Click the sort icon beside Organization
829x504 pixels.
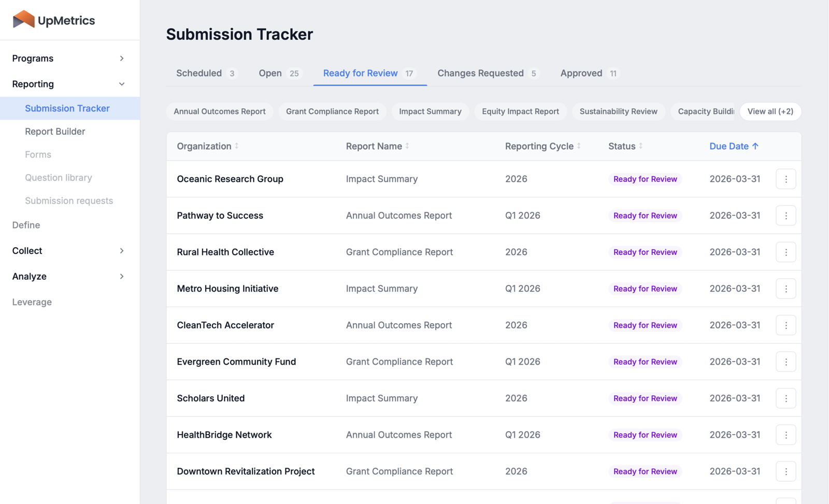[237, 146]
